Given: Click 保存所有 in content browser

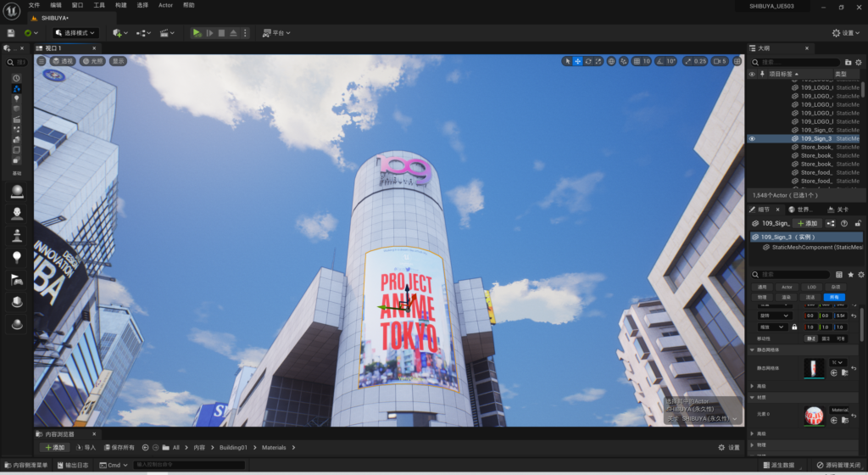Looking at the screenshot, I should (x=119, y=447).
